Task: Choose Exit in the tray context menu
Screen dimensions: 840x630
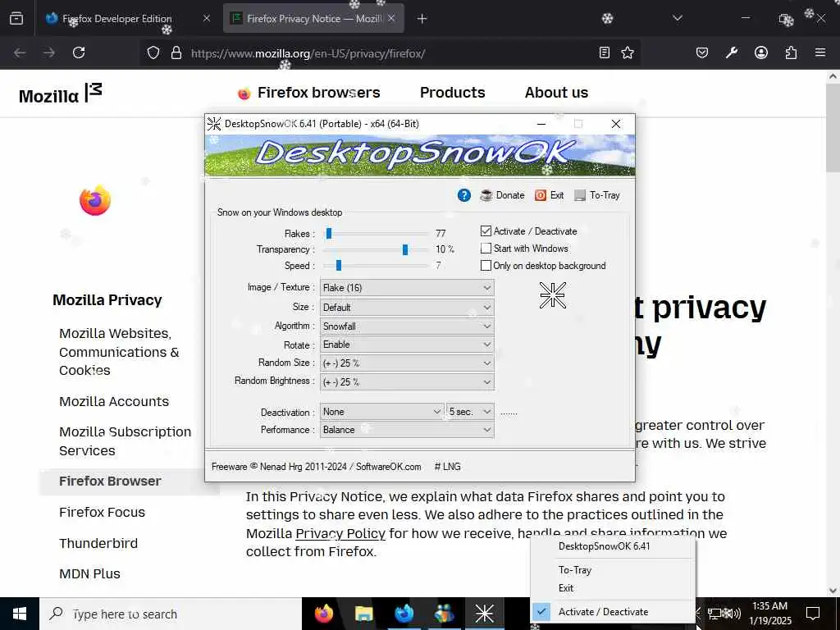Action: pos(613,587)
